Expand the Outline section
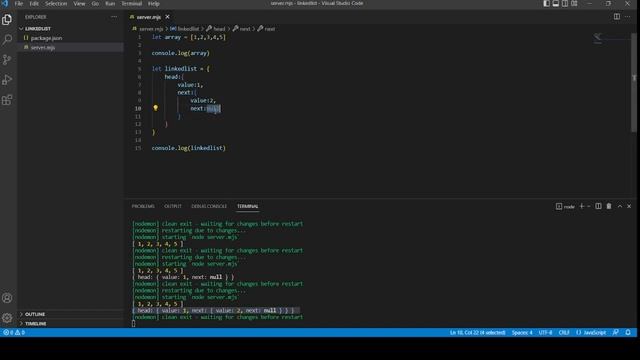Screen dimensions: 640x360 pos(35,314)
